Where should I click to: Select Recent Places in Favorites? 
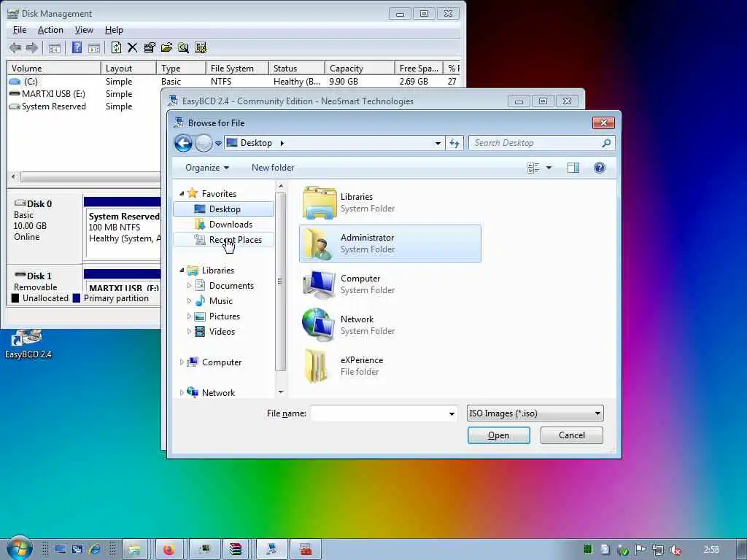224,239
